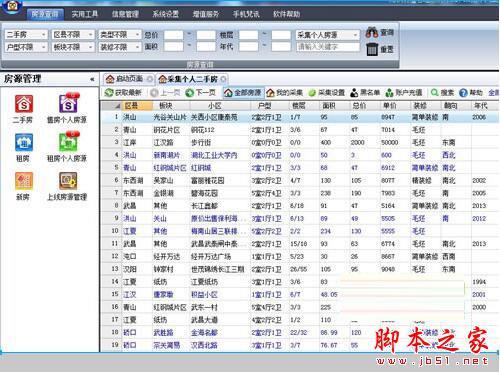The width and height of the screenshot is (500, 372).
Task: Open the 系统设置 menu
Action: pos(166,14)
